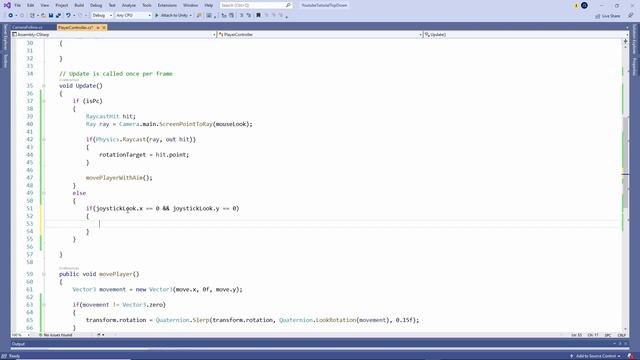Click the user account avatar icon

tap(584, 5)
